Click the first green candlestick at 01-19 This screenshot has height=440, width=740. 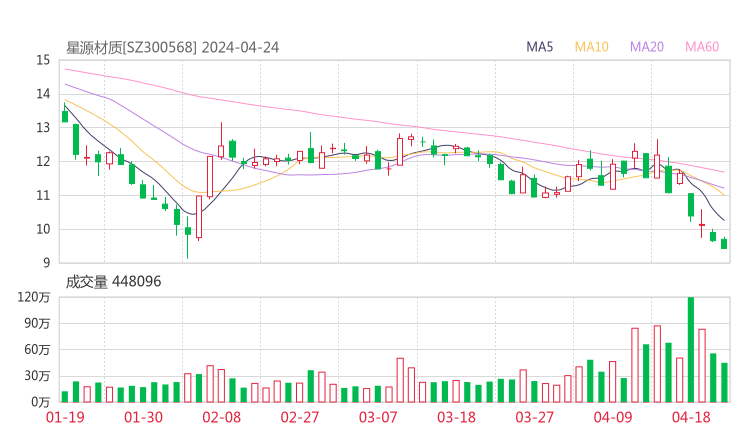click(65, 113)
